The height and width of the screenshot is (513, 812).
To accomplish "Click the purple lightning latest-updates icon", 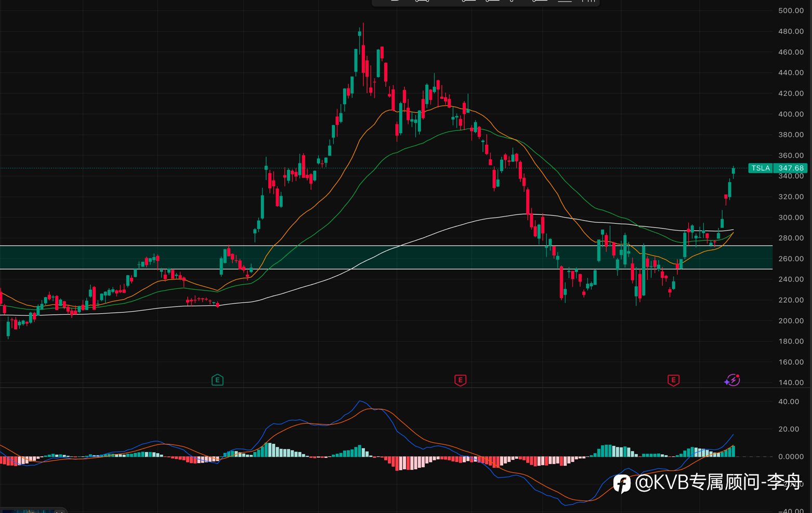I will pyautogui.click(x=732, y=380).
